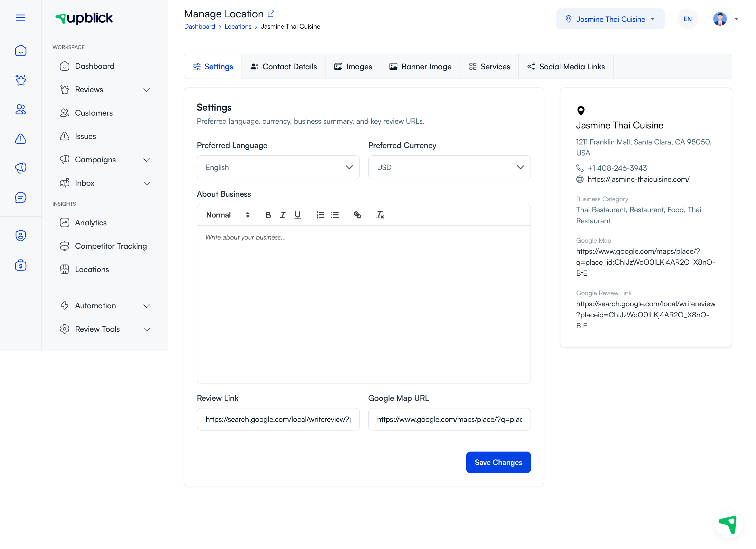Open the Preferred Currency dropdown
The height and width of the screenshot is (549, 756).
pyautogui.click(x=449, y=167)
